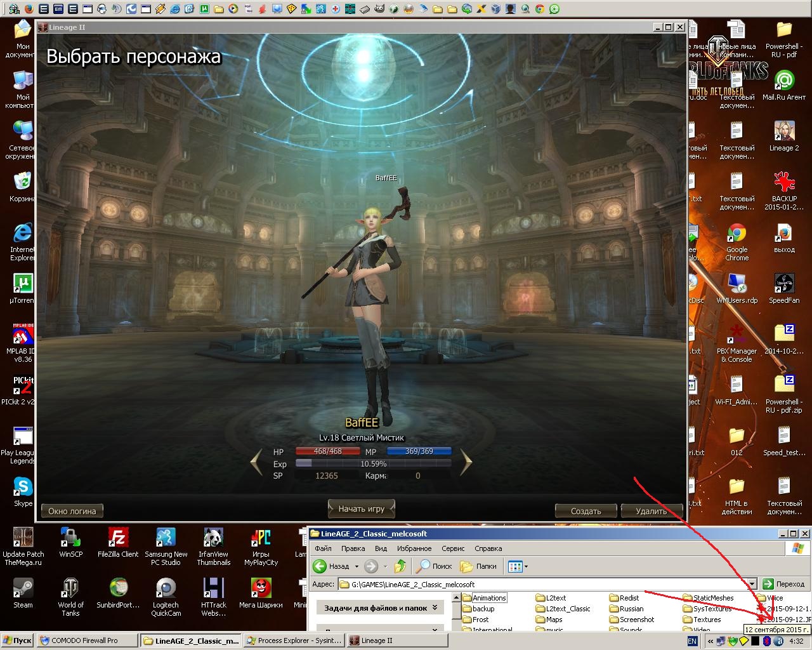Select the Корзина recycle bin icon

(x=23, y=187)
